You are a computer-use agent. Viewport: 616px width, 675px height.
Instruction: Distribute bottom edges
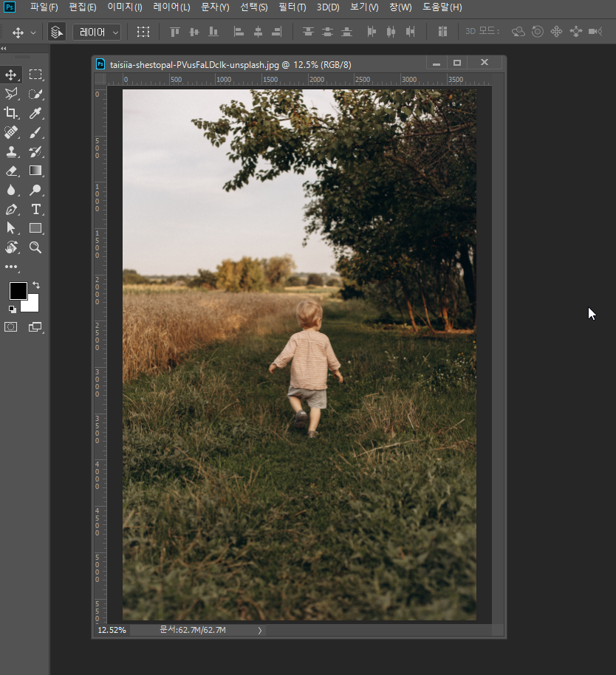346,32
